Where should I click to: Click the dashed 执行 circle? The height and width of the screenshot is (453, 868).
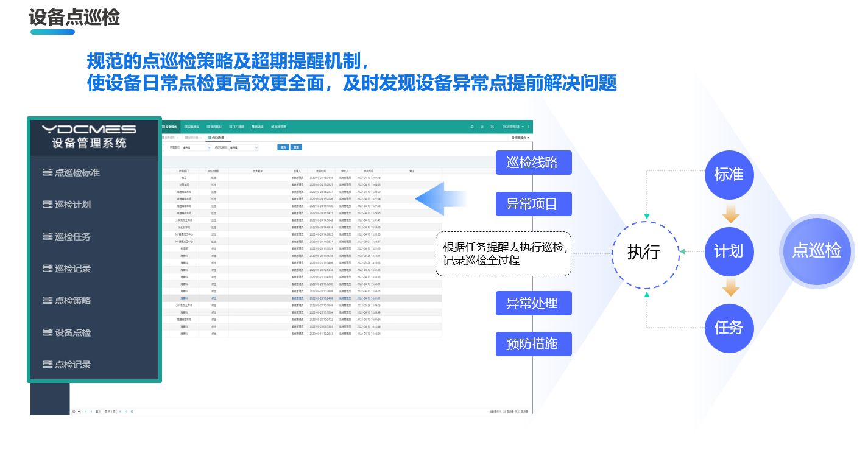click(x=646, y=255)
